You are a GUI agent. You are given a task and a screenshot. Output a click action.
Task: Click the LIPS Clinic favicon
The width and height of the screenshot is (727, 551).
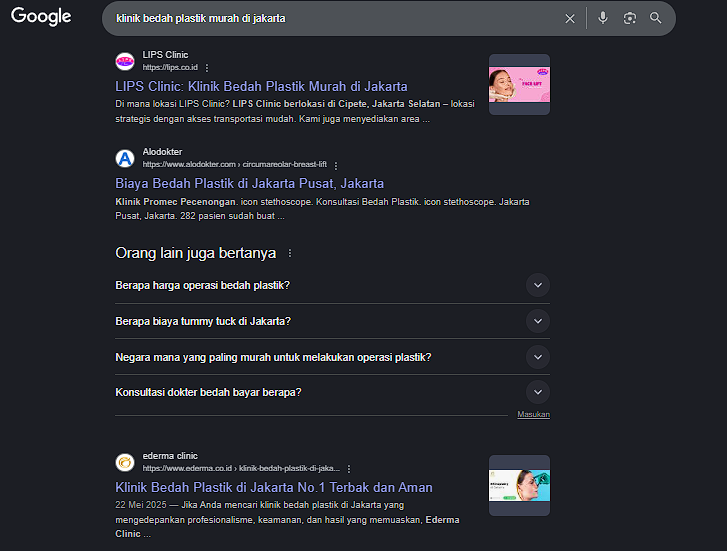(x=125, y=61)
